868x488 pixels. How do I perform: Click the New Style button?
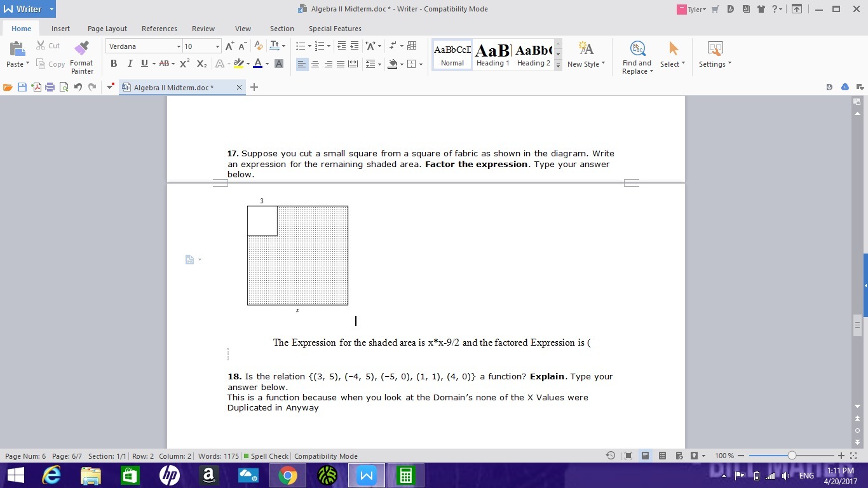[586, 55]
